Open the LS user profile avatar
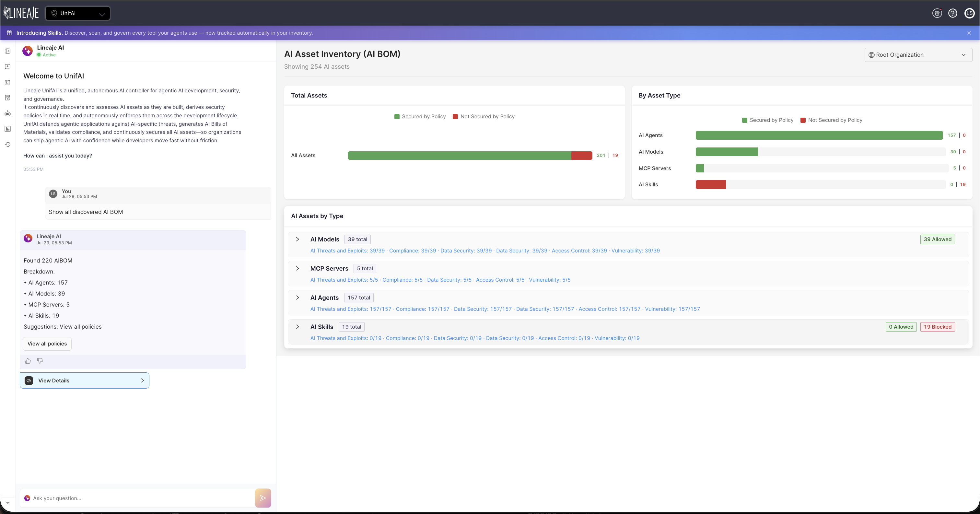This screenshot has height=514, width=980. (x=969, y=13)
